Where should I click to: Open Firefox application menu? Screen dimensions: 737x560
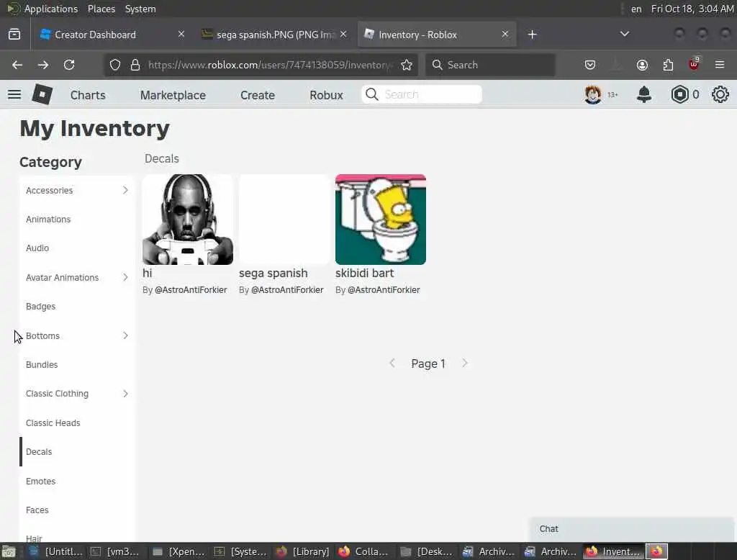pos(720,65)
